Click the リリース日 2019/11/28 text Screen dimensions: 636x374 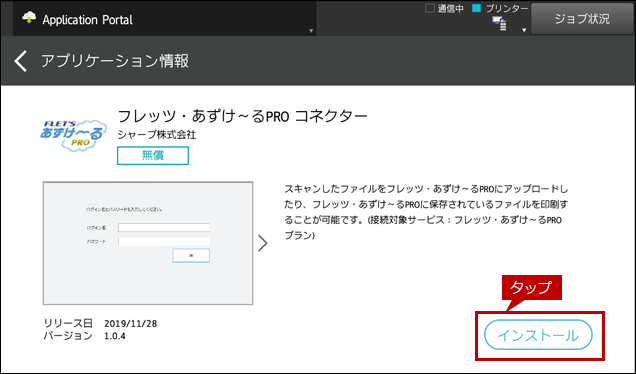(x=100, y=323)
